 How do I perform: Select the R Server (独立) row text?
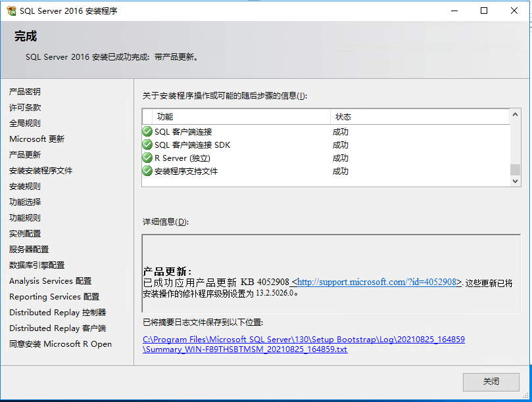point(183,158)
